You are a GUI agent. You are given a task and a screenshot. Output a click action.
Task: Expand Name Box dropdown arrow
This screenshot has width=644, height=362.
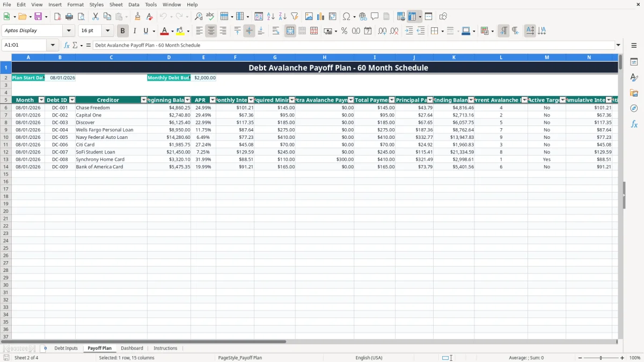click(x=53, y=46)
